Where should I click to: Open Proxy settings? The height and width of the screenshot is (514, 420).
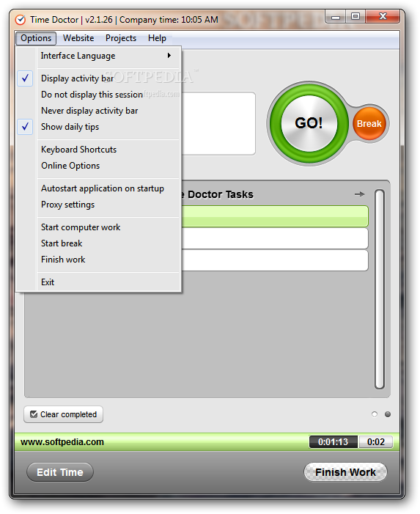tap(99, 205)
